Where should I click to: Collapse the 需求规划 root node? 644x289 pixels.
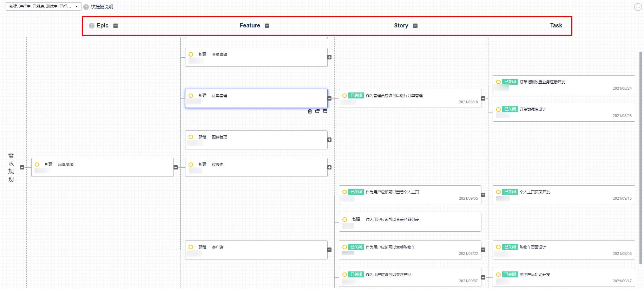point(22,167)
